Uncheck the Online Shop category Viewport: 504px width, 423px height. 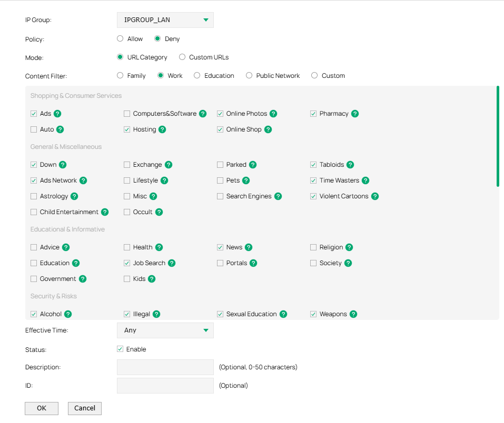[220, 129]
